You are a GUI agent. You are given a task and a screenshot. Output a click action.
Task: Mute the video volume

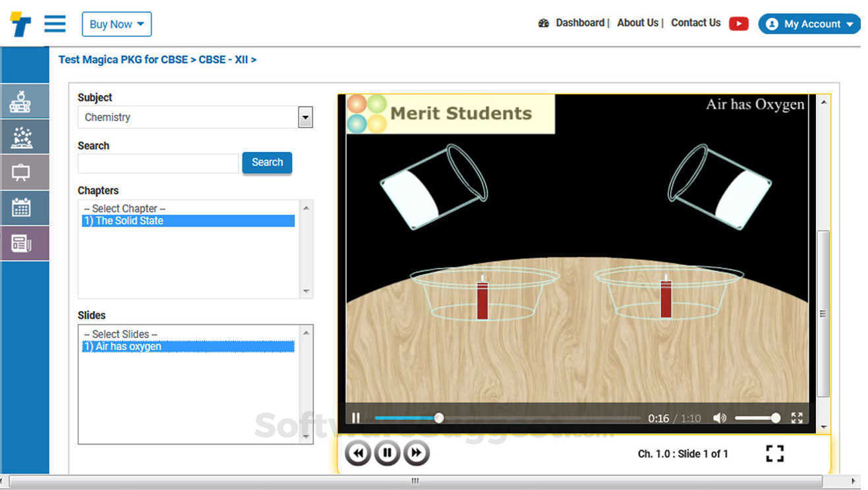coord(720,418)
